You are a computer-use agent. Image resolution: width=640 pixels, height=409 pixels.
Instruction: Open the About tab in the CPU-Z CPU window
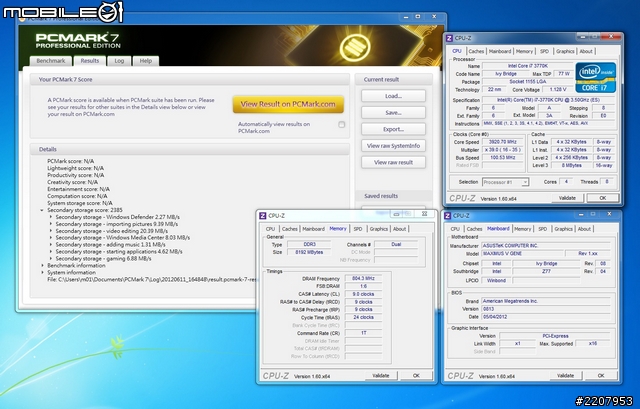(x=586, y=51)
